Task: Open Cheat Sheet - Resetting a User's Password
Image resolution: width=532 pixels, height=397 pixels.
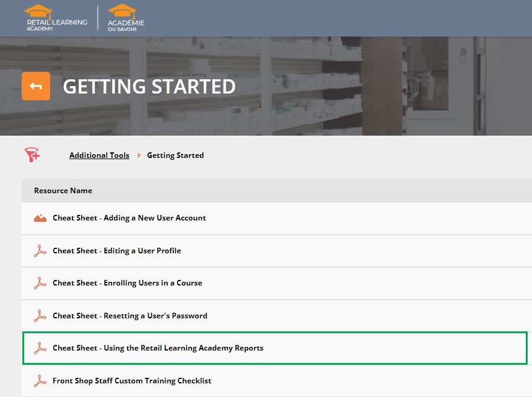Action: pyautogui.click(x=130, y=316)
